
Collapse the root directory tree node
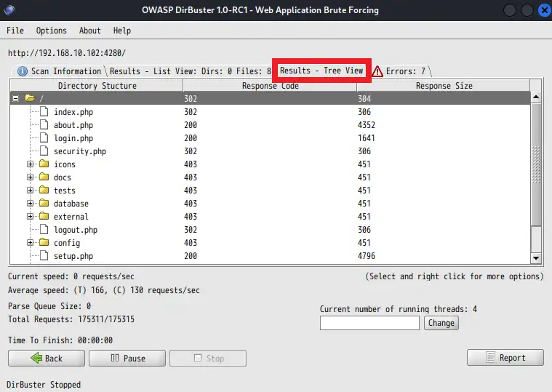click(x=16, y=98)
